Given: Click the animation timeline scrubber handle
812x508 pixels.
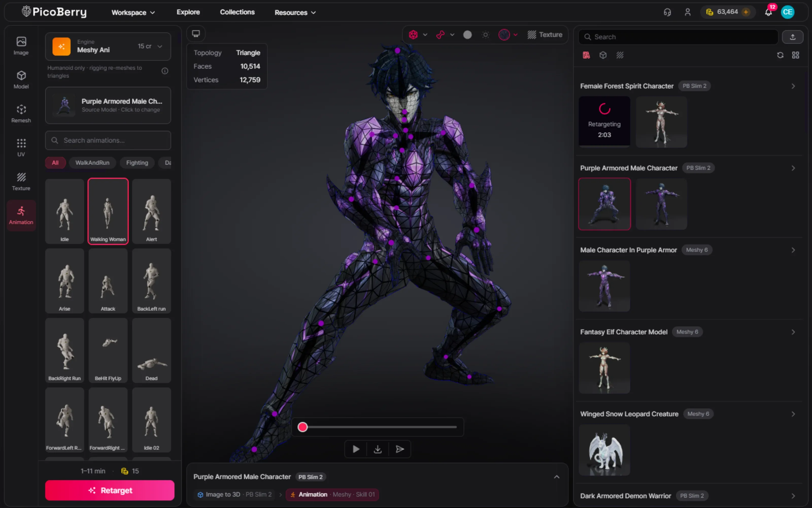Looking at the screenshot, I should tap(302, 427).
